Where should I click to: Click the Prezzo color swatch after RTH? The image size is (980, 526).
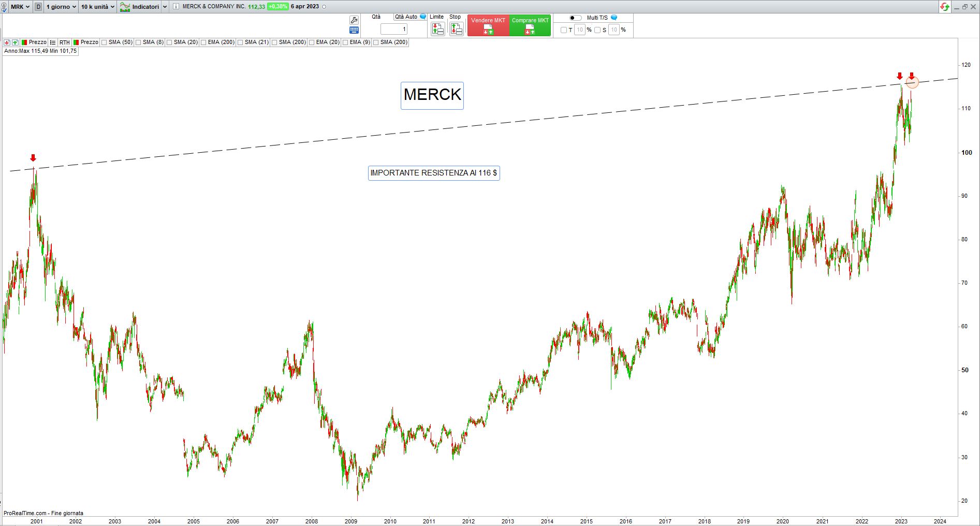pyautogui.click(x=76, y=42)
